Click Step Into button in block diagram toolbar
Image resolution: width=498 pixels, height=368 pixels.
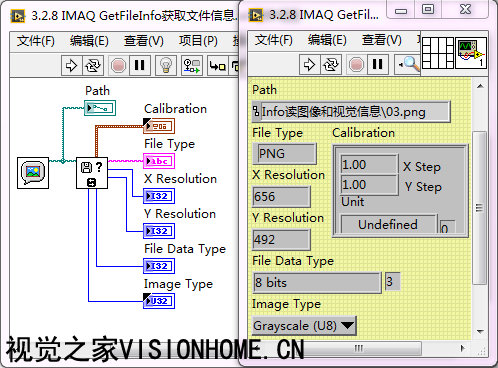click(217, 65)
